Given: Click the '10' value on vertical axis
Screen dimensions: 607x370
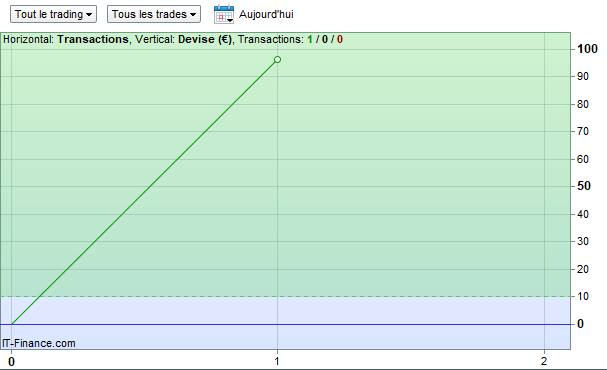Looking at the screenshot, I should click(x=583, y=296).
